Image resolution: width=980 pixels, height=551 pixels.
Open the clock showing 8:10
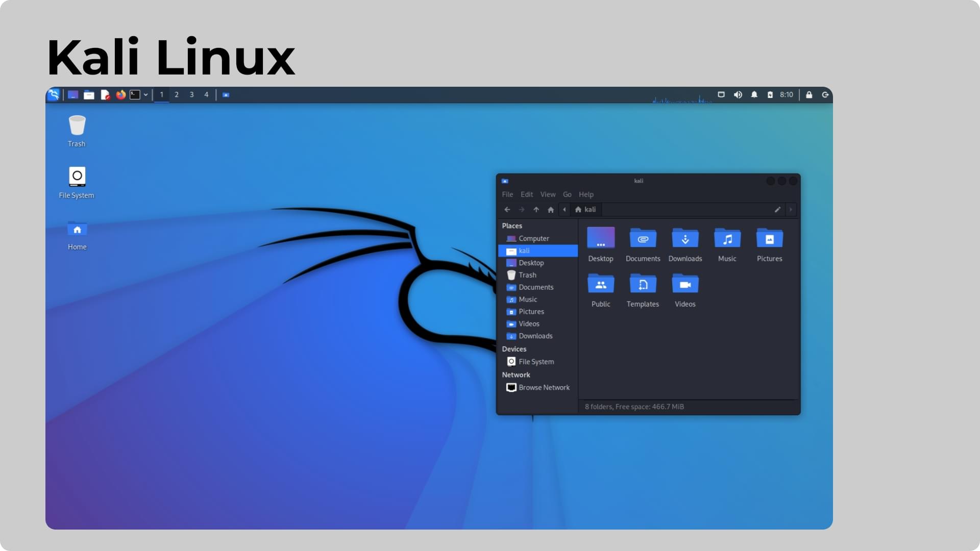(x=787, y=95)
